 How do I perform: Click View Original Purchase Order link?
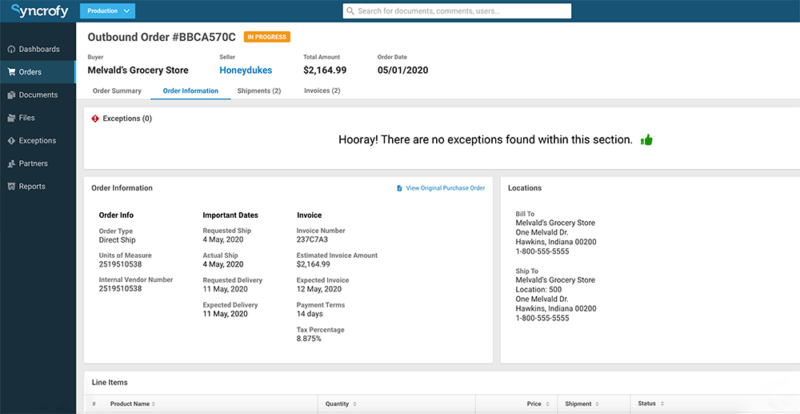(x=445, y=188)
